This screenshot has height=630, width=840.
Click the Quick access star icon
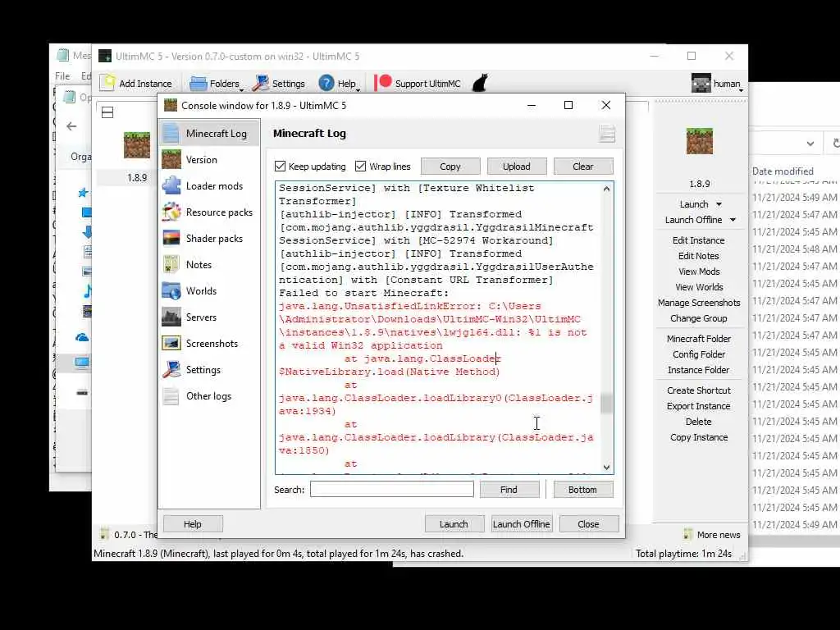pos(83,192)
